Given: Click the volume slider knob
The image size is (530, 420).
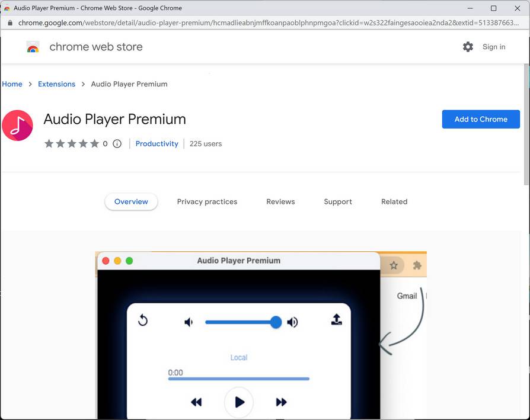Looking at the screenshot, I should (x=276, y=322).
